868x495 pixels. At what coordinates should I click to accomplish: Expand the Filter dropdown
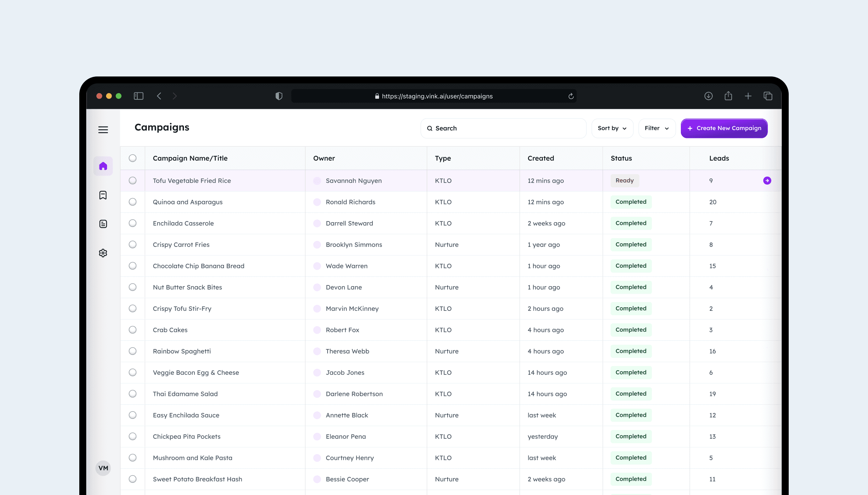tap(657, 128)
